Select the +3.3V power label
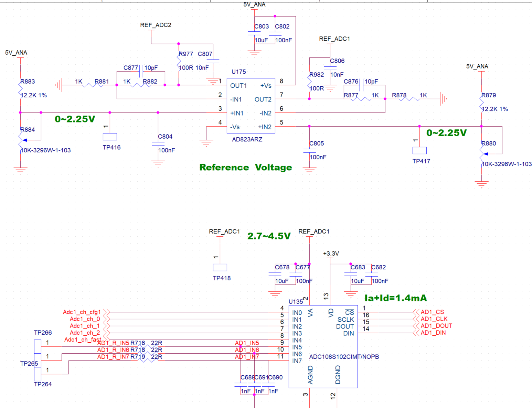 [331, 254]
